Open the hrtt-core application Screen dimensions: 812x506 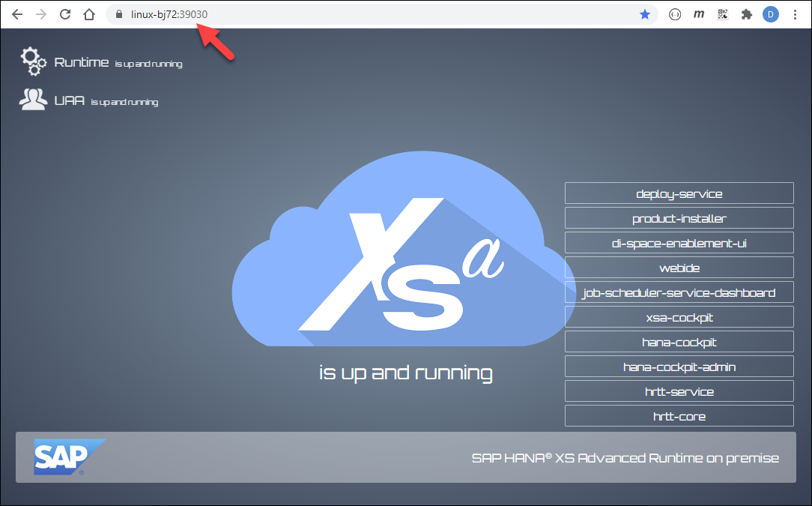679,416
